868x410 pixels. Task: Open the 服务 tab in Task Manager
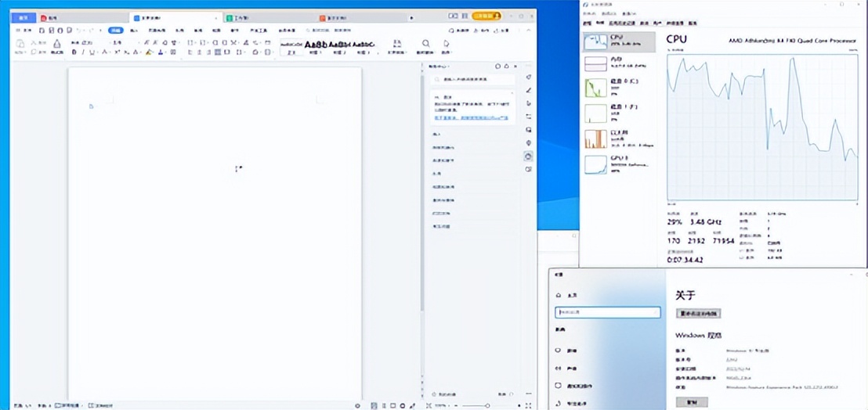(x=692, y=23)
